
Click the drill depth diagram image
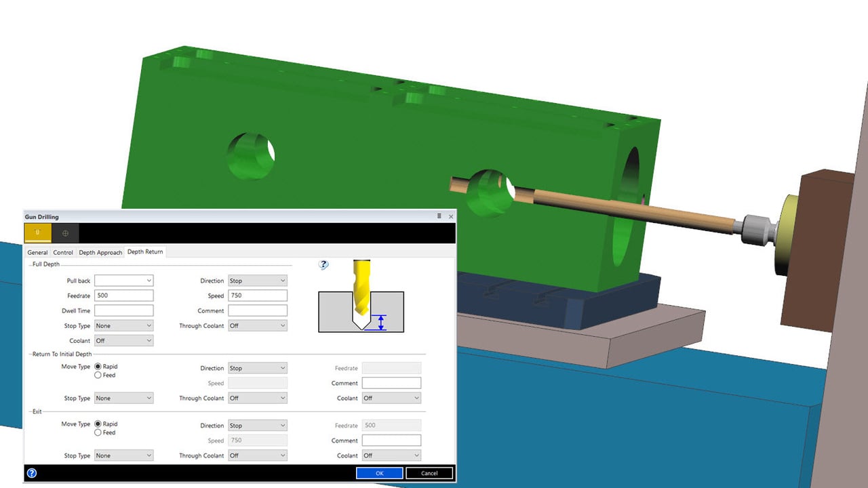361,297
